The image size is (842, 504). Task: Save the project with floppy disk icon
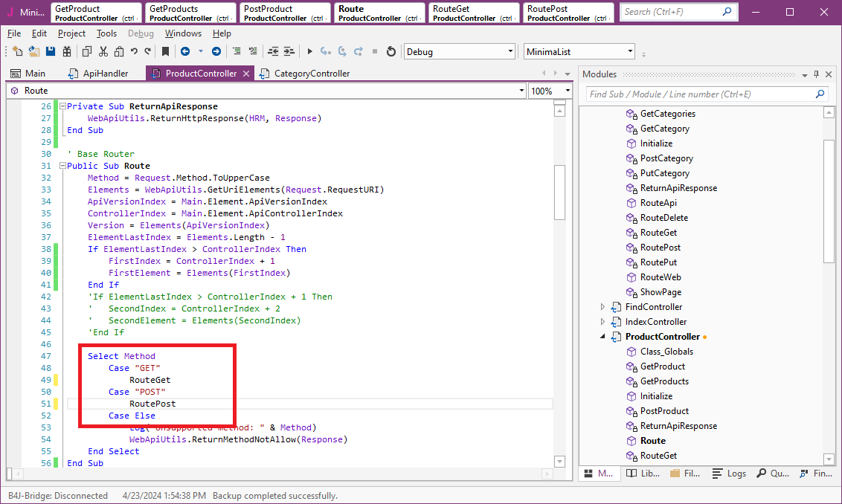tap(51, 51)
